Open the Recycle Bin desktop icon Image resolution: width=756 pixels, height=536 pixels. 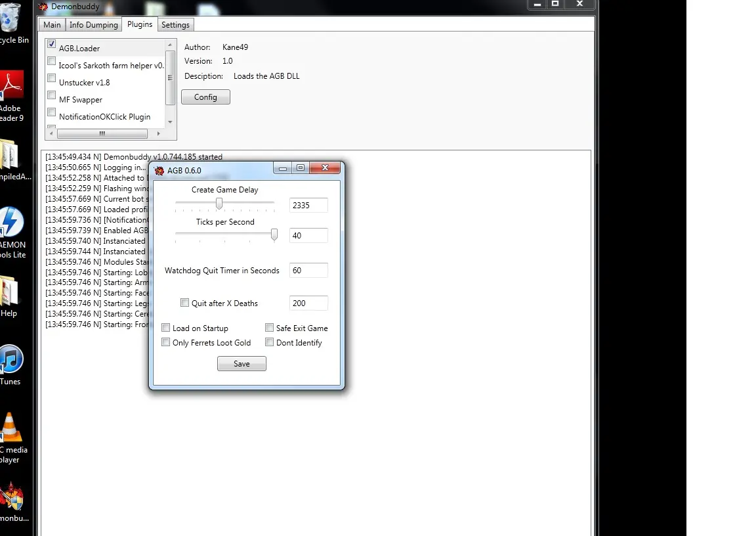click(10, 21)
